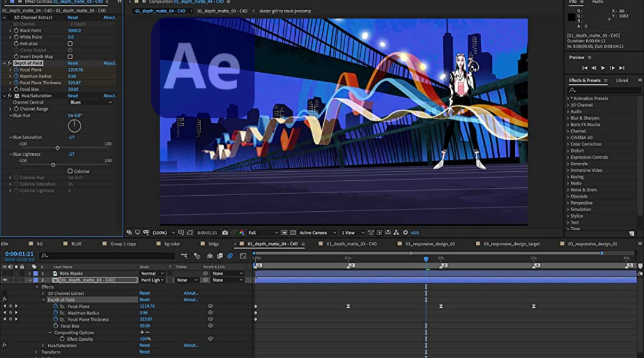Jump to first frame in the Preview panel

coord(584,68)
